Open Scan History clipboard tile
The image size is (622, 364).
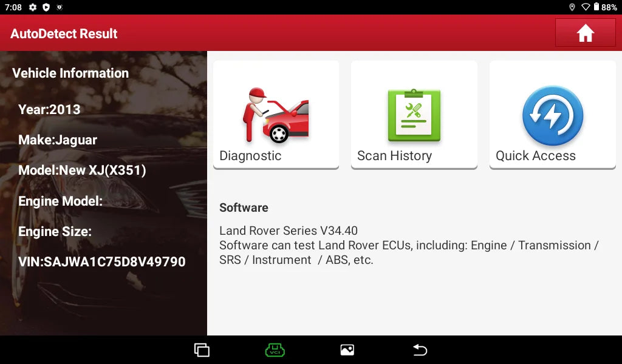point(414,115)
